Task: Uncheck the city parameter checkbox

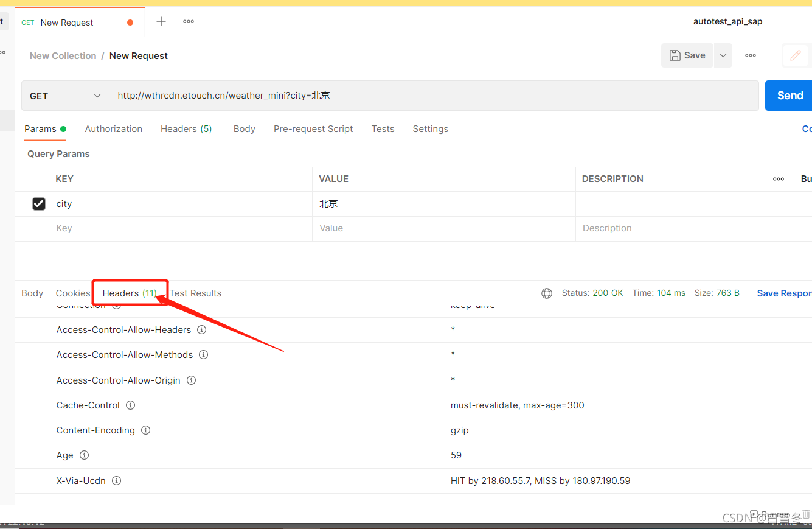Action: click(x=39, y=204)
